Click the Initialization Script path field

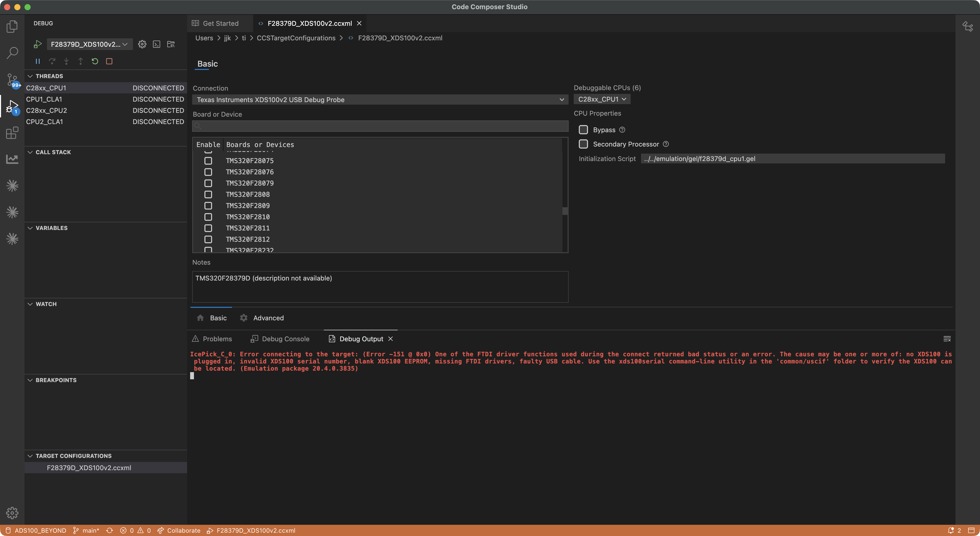pos(792,159)
